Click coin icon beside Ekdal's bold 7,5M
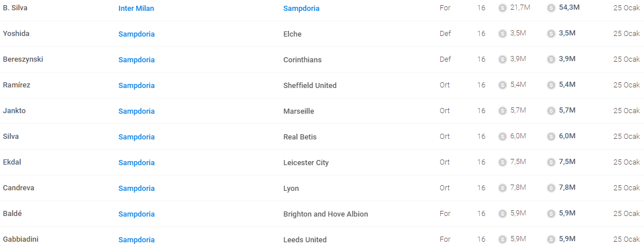Viewport: 644px width, 252px height. (551, 162)
